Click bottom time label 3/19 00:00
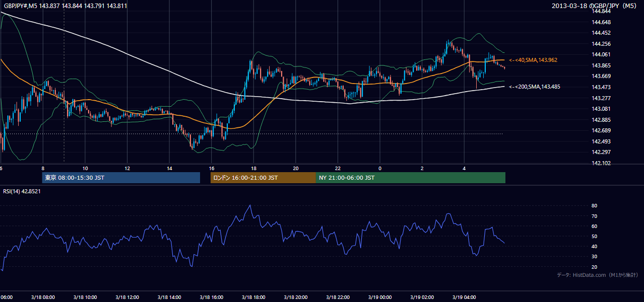 (x=379, y=297)
